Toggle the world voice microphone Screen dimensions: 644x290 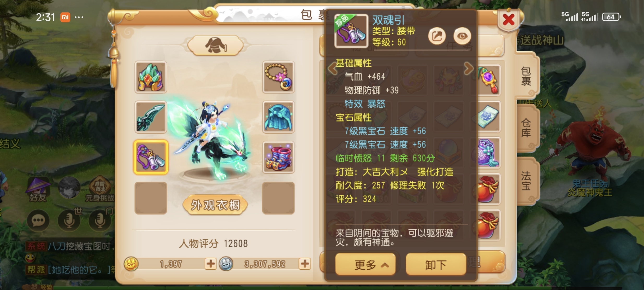tap(69, 220)
